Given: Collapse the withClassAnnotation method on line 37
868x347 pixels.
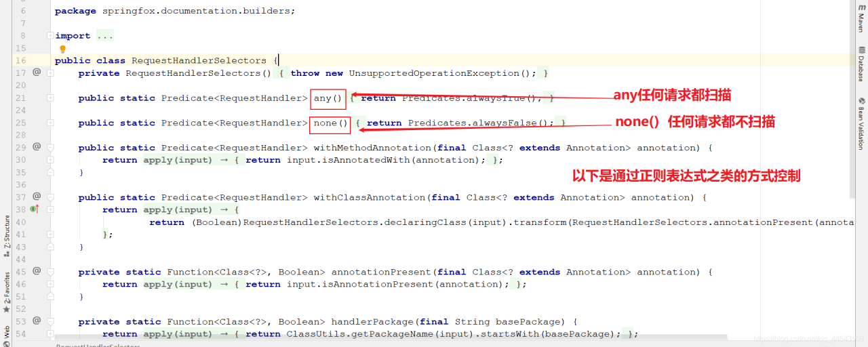Looking at the screenshot, I should click(50, 197).
